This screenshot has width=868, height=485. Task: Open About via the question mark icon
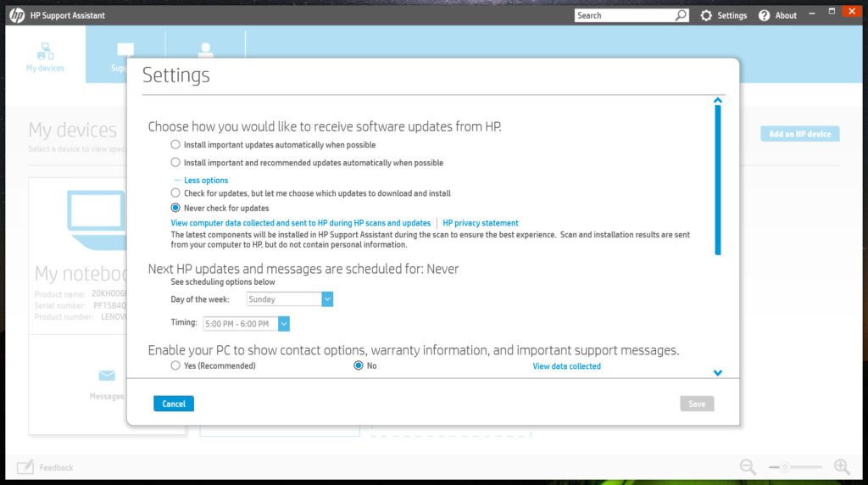pos(764,15)
